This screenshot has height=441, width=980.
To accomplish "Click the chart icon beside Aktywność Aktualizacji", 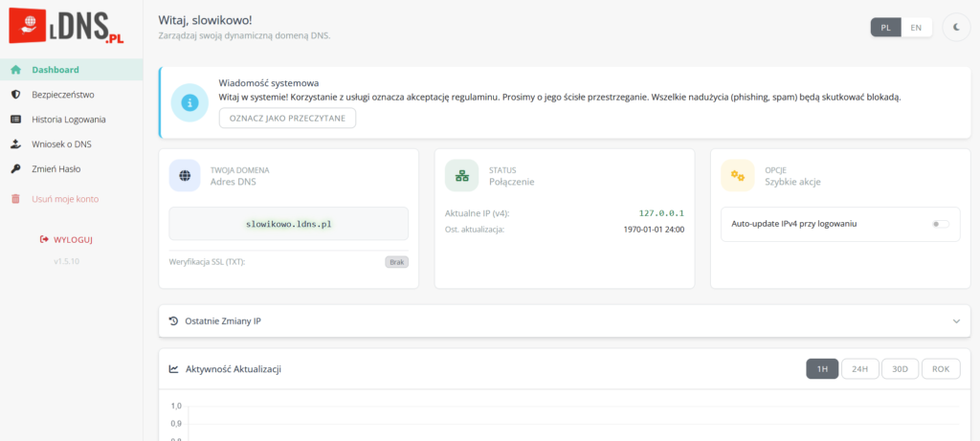I will (x=173, y=369).
